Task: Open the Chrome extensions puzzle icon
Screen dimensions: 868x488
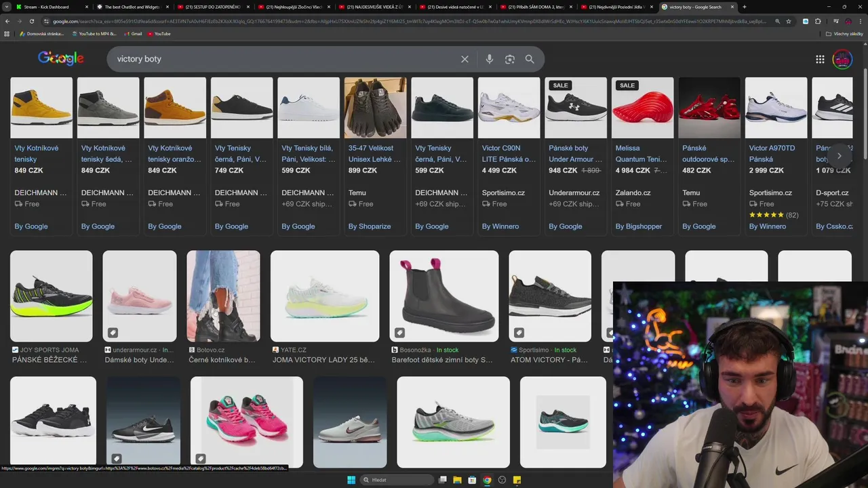Action: [x=818, y=21]
